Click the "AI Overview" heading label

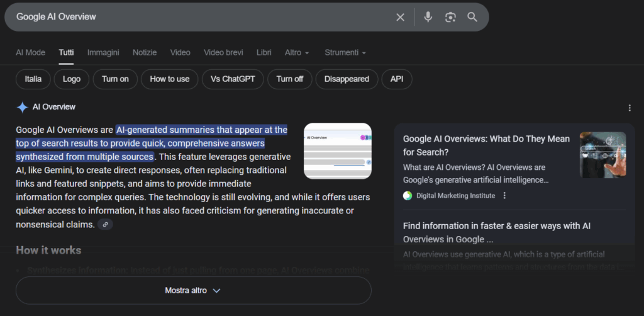click(54, 107)
